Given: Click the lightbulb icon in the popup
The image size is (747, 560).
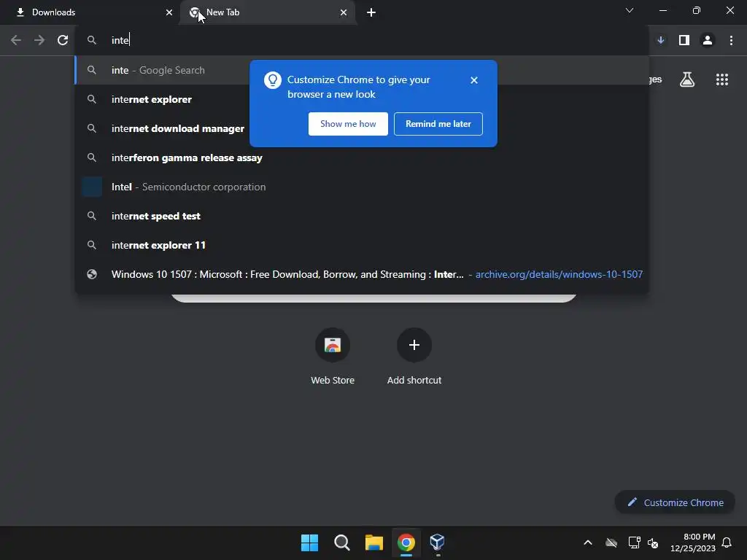Looking at the screenshot, I should (x=273, y=80).
